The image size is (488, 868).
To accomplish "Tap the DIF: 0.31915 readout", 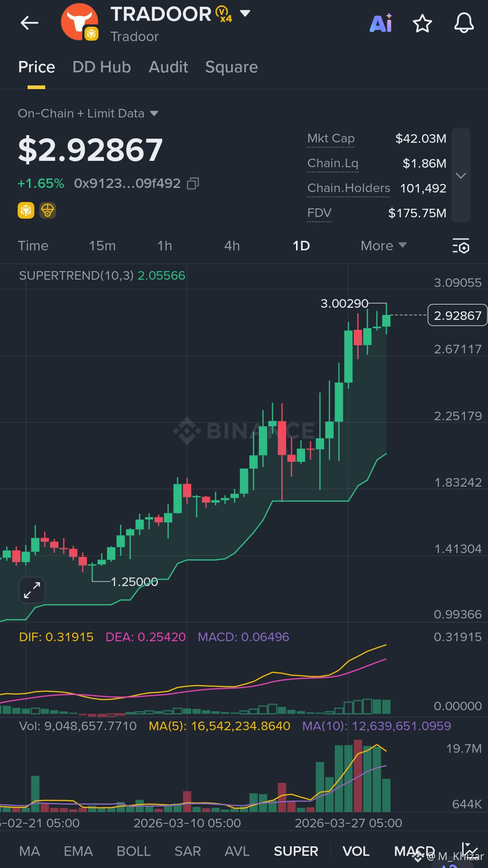I will click(56, 637).
